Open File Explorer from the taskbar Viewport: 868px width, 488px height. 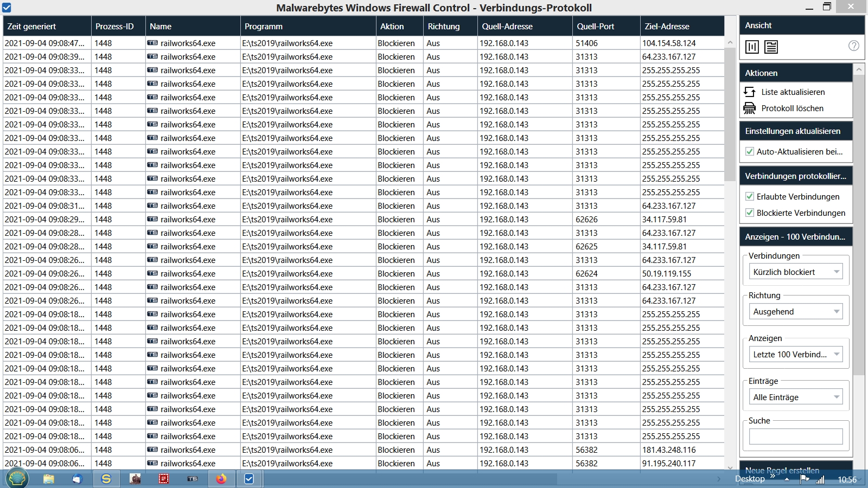pos(49,479)
